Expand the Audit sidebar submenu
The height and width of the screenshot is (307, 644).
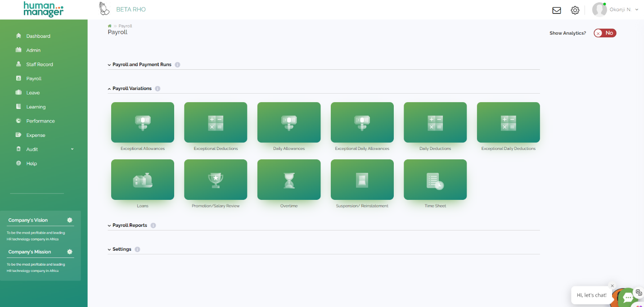point(72,149)
